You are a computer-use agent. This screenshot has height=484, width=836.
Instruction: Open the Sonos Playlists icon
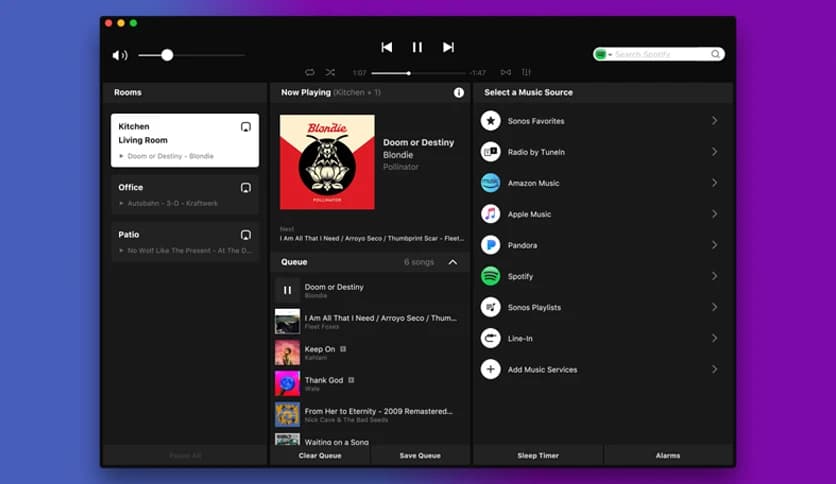491,307
